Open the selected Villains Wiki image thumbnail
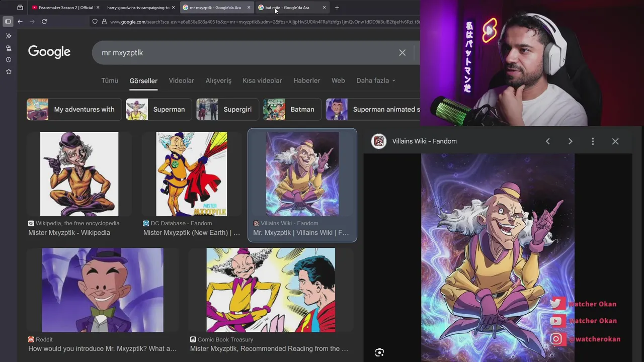This screenshot has width=644, height=362. tap(302, 174)
